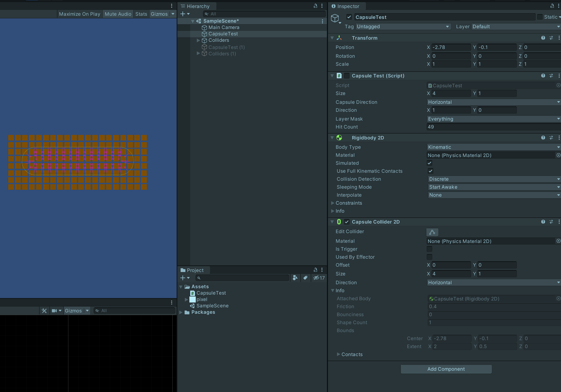This screenshot has height=392, width=561.
Task: Open the Body Type Kinematic dropdown
Action: point(493,147)
